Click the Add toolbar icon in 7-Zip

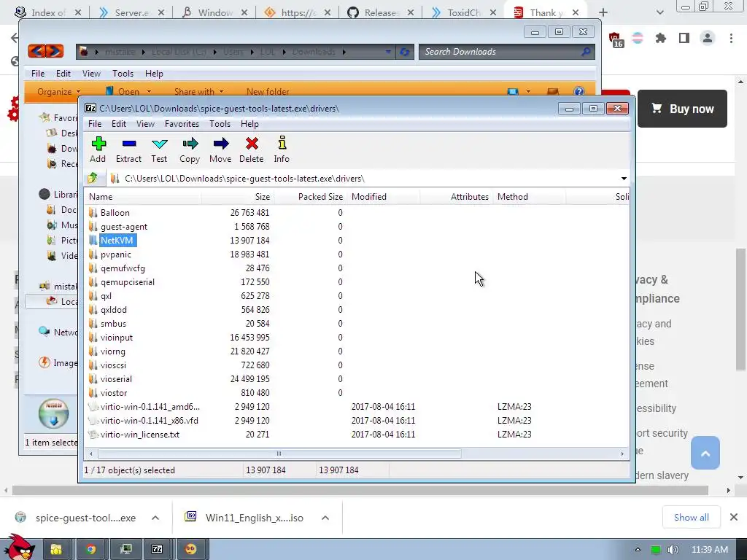click(x=98, y=149)
